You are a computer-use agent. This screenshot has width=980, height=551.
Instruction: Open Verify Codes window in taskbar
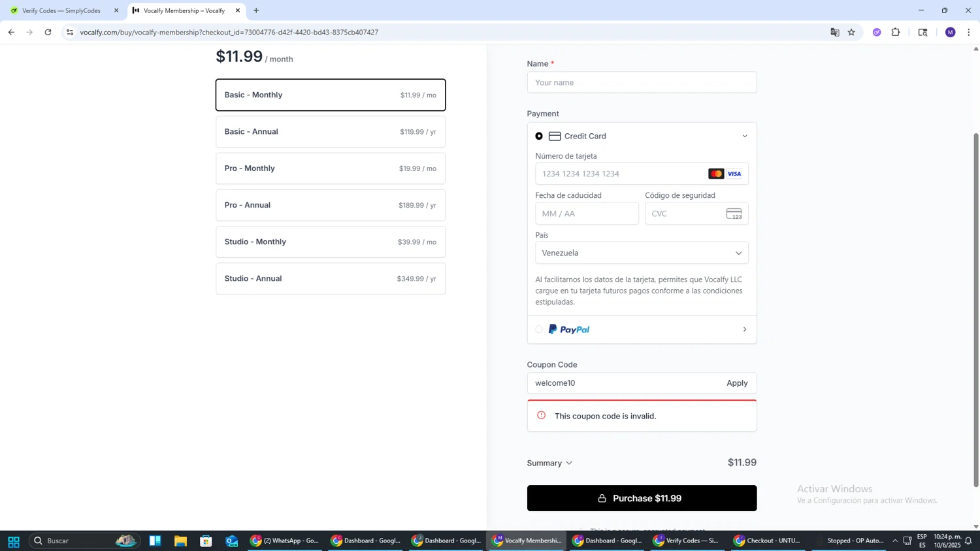[x=687, y=541]
